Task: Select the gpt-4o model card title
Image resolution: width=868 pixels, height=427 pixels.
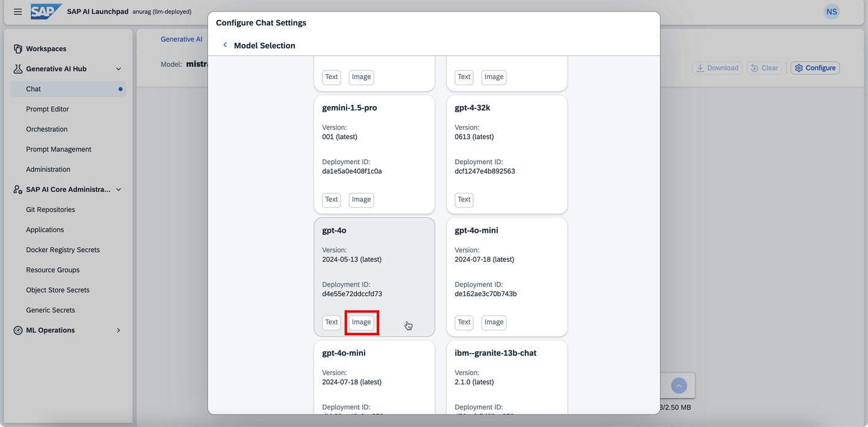Action: pos(334,230)
